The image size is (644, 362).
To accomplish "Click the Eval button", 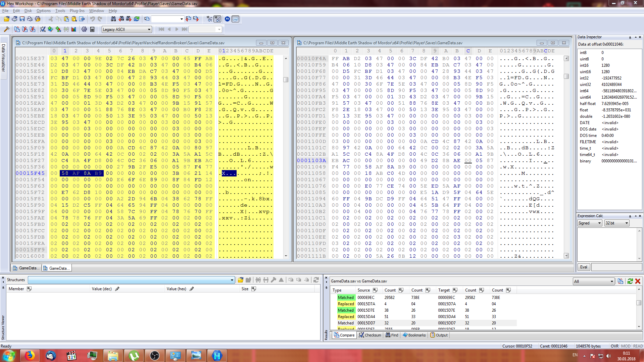I will tap(584, 267).
